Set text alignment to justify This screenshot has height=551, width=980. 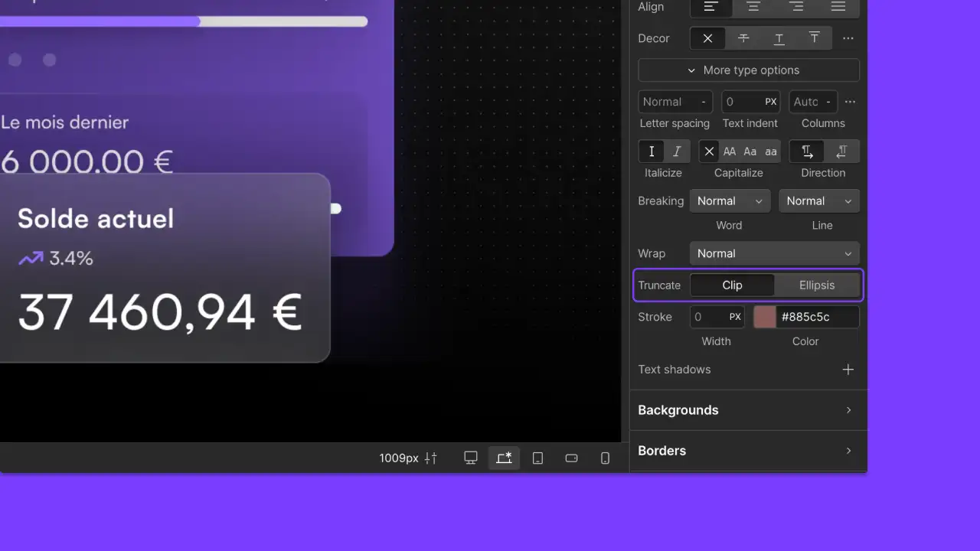click(x=838, y=7)
